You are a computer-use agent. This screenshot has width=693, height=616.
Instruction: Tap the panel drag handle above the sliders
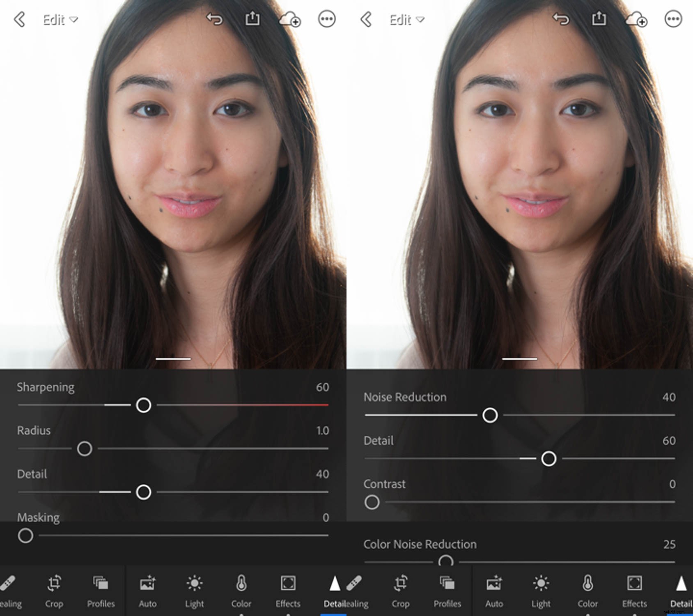click(x=173, y=358)
